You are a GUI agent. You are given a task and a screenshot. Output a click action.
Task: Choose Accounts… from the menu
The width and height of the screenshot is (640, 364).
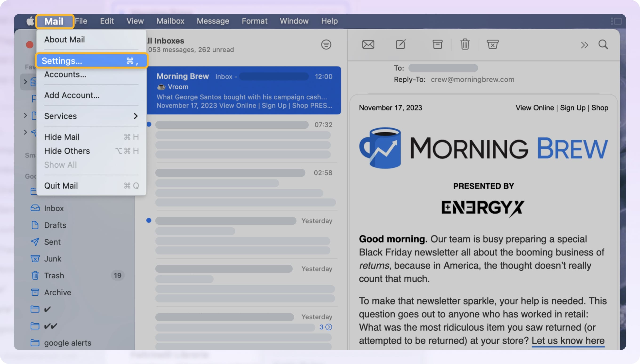click(x=91, y=74)
